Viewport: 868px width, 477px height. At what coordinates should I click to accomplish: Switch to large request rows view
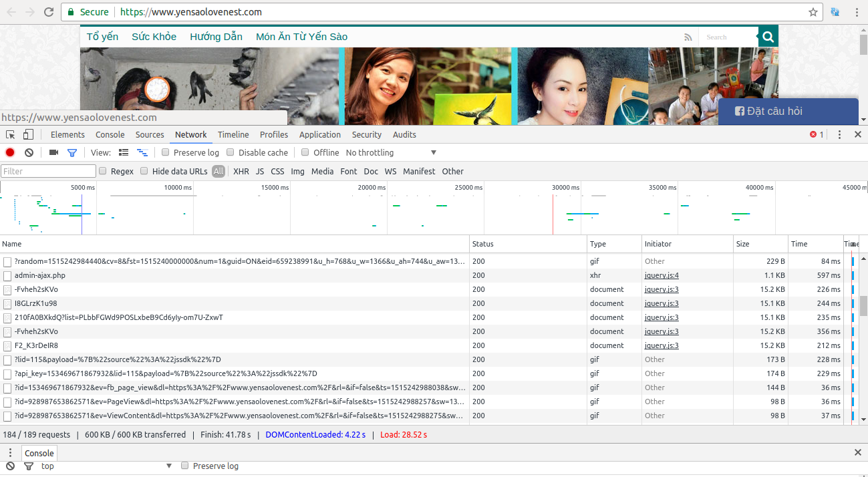(124, 152)
